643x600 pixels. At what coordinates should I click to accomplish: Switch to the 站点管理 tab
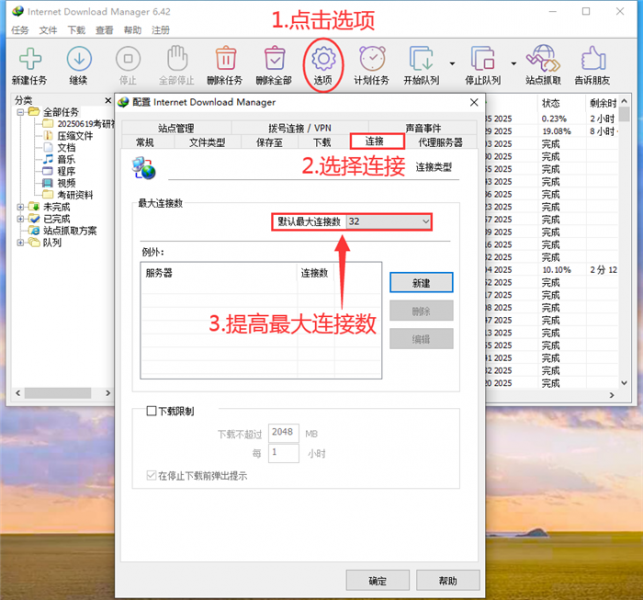click(x=176, y=128)
